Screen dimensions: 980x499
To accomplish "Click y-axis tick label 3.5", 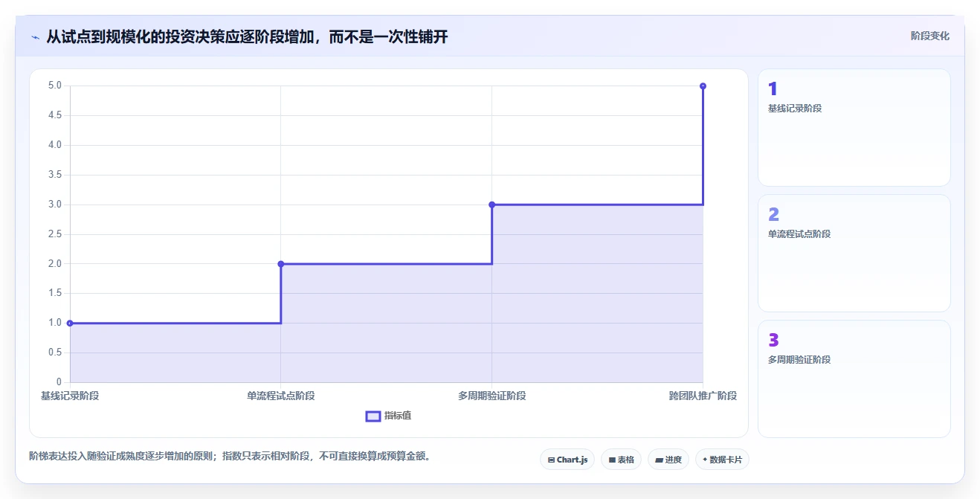I will [x=55, y=175].
